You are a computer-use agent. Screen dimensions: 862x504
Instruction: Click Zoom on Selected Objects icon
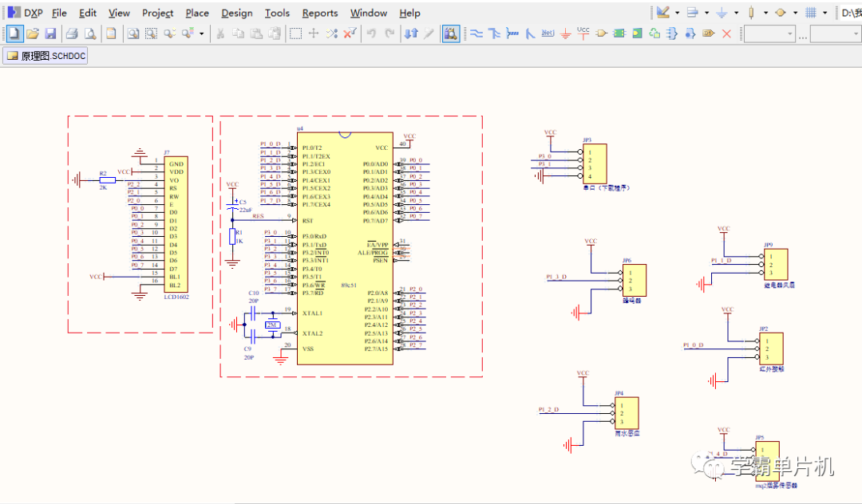169,33
